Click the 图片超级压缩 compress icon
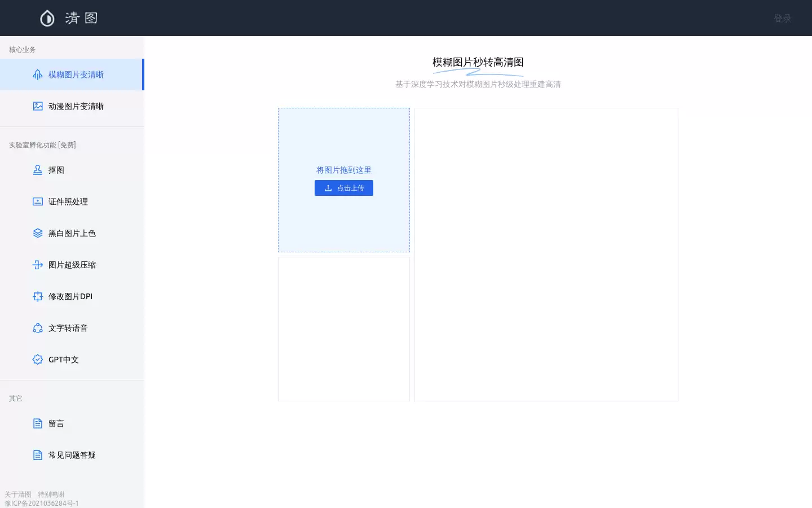This screenshot has height=508, width=812. pos(38,265)
